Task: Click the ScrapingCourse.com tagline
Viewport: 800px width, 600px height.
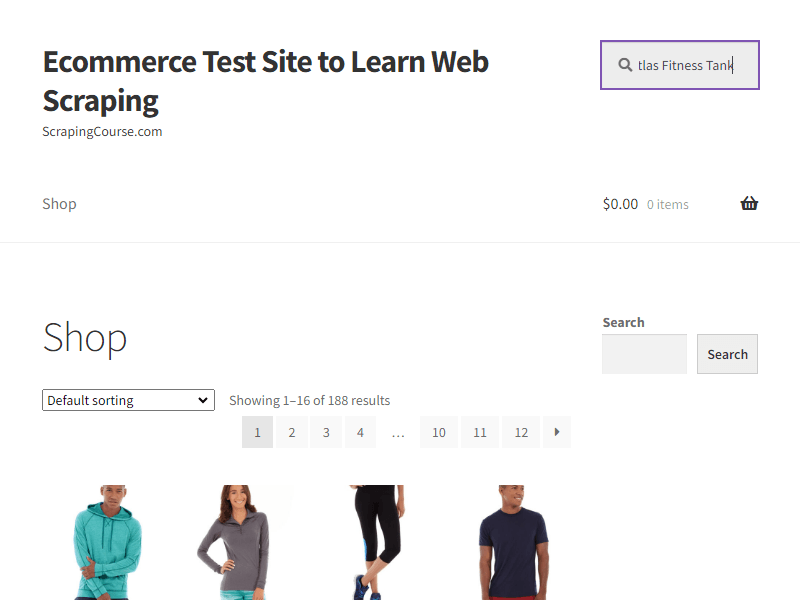Action: tap(102, 132)
